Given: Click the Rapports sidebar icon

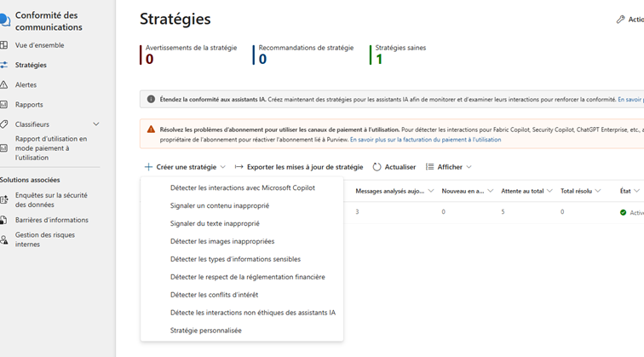Looking at the screenshot, I should pyautogui.click(x=4, y=105).
